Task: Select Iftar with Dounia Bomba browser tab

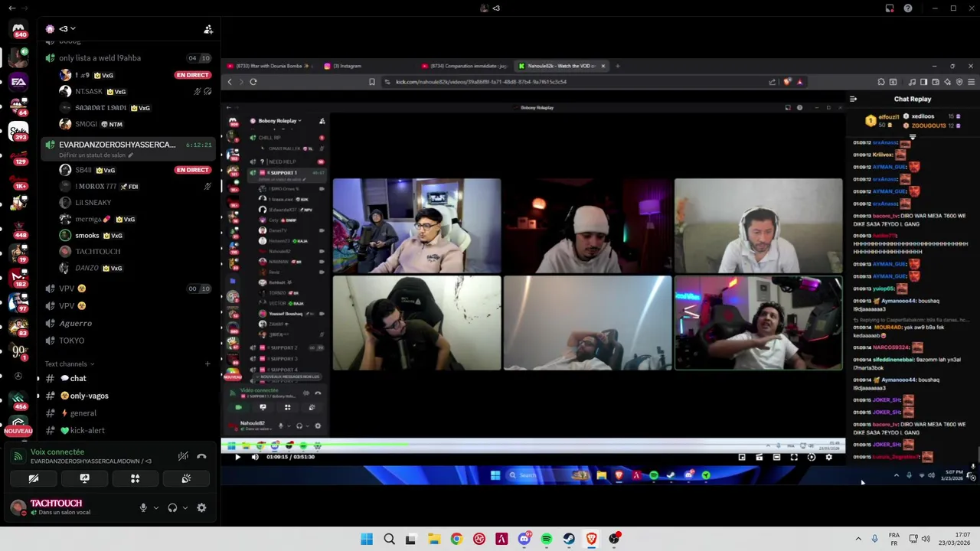Action: [x=272, y=66]
